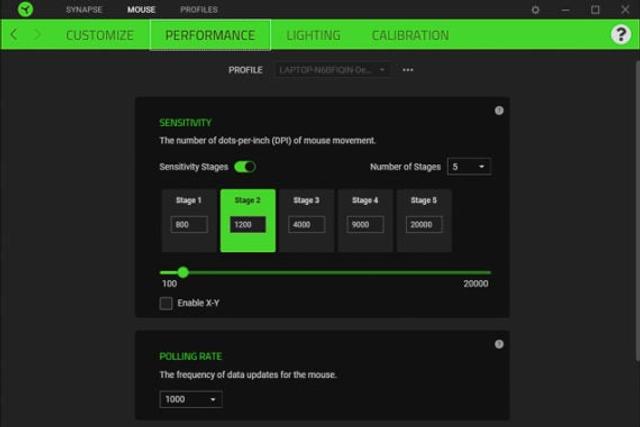The width and height of the screenshot is (640, 427).
Task: Open the Customize tab
Action: [x=100, y=35]
